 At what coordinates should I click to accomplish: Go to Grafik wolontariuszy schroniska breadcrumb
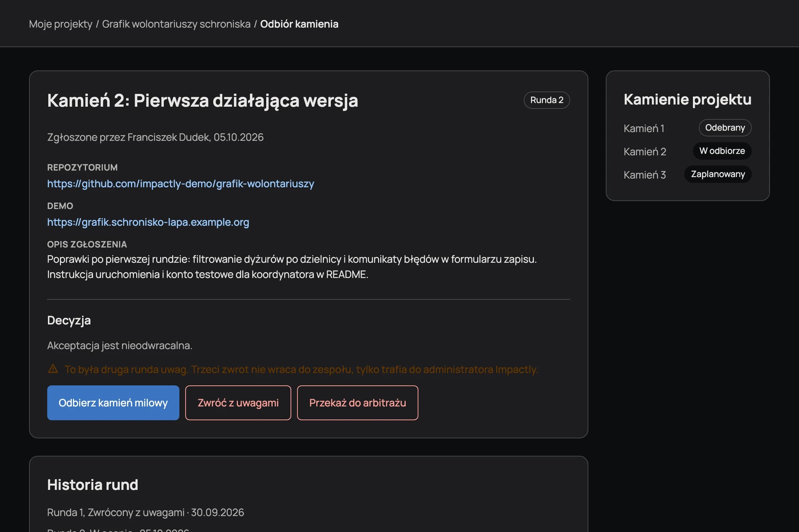(176, 24)
